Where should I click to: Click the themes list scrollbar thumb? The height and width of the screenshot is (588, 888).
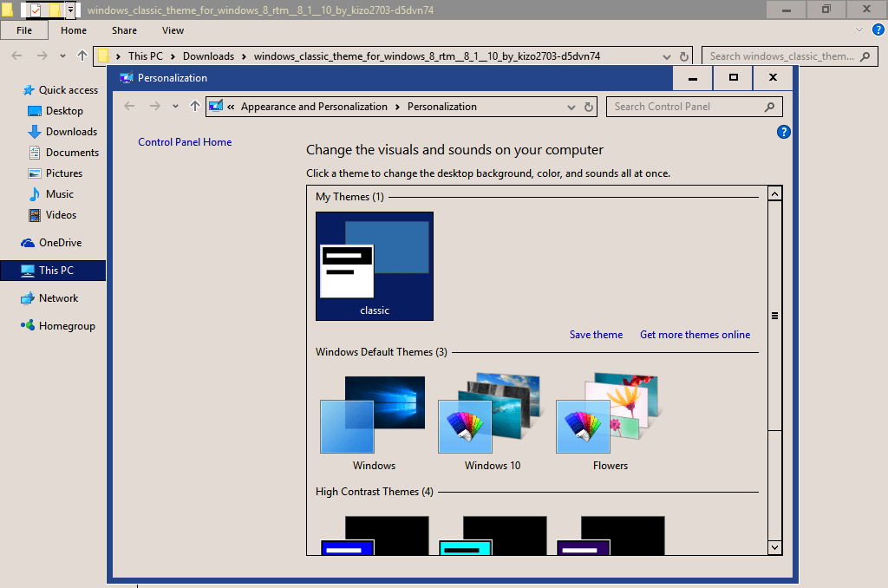pos(774,316)
